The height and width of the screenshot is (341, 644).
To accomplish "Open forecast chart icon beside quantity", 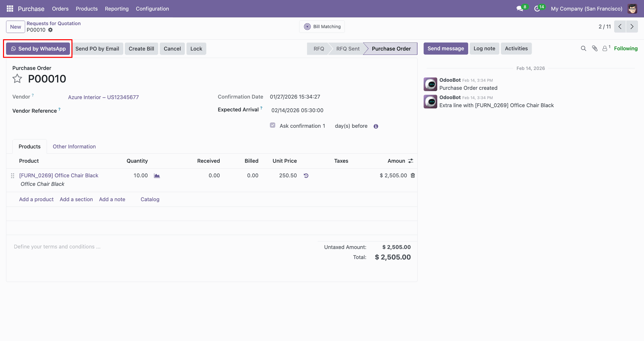I will pyautogui.click(x=157, y=176).
